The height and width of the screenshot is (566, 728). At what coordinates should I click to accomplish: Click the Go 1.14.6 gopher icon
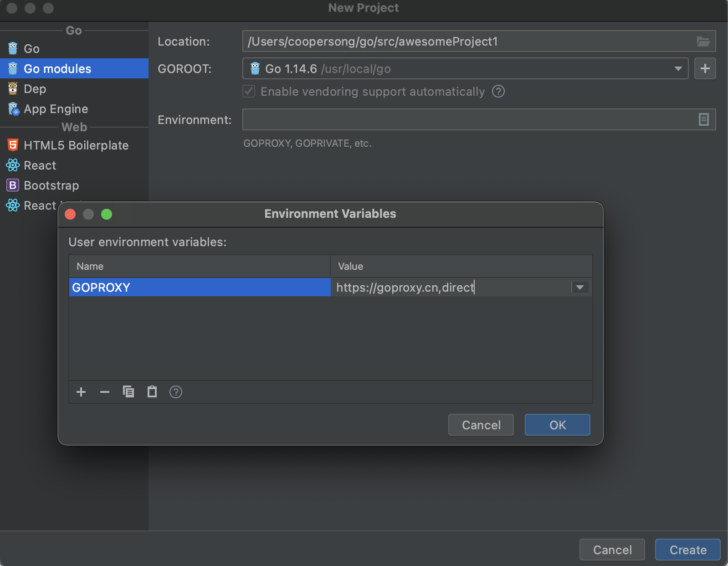[255, 68]
